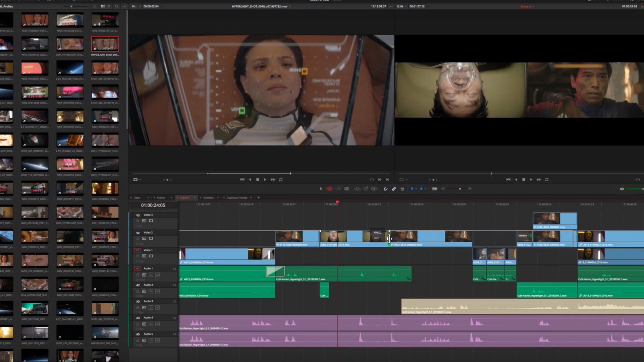This screenshot has width=644, height=362.
Task: Close the Gaps timeline tab
Action: coord(131,198)
